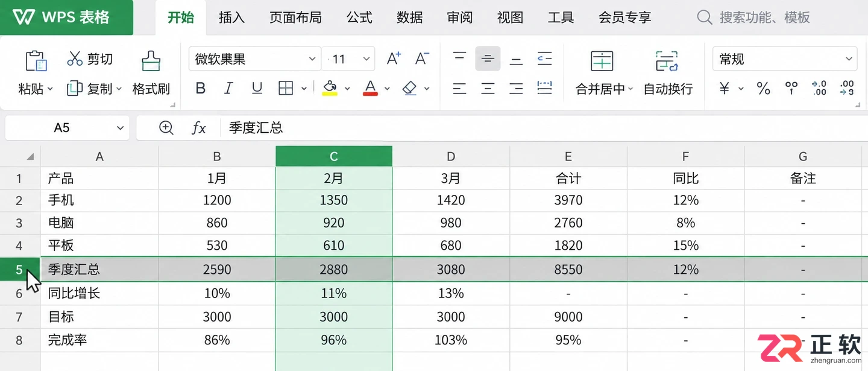Expand the Copy options arrow
The width and height of the screenshot is (868, 371).
pos(119,89)
